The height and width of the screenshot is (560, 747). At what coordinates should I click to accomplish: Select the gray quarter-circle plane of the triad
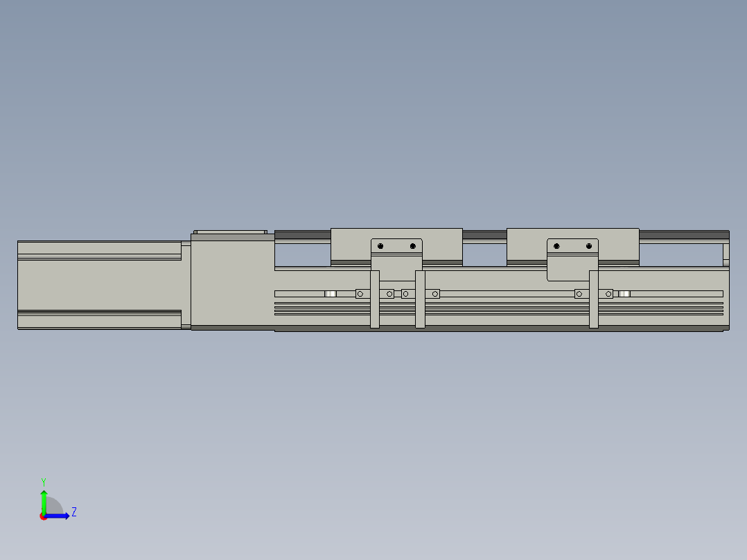(x=54, y=507)
